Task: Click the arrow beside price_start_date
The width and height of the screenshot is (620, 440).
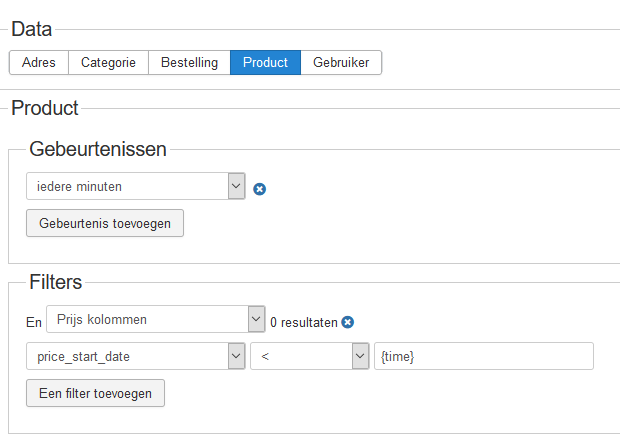Action: click(236, 356)
